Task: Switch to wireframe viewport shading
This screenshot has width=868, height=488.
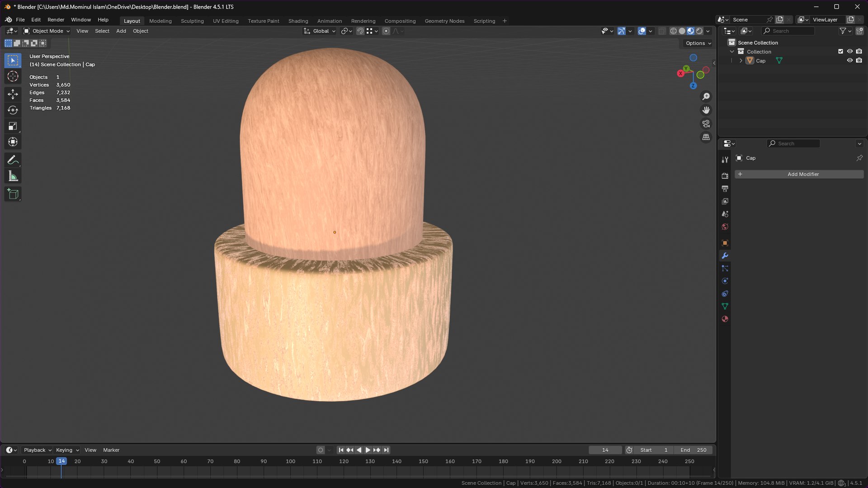Action: tap(673, 31)
